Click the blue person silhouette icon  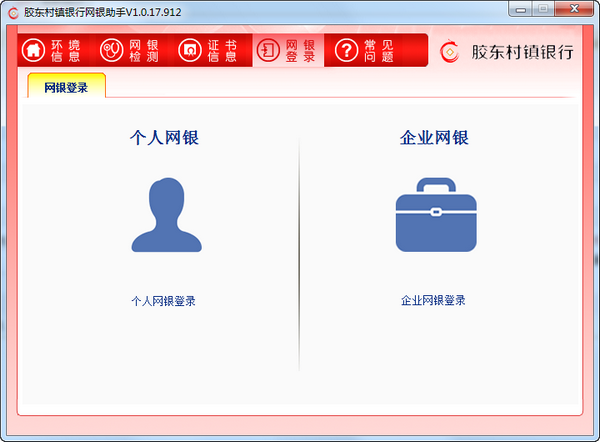tap(166, 215)
